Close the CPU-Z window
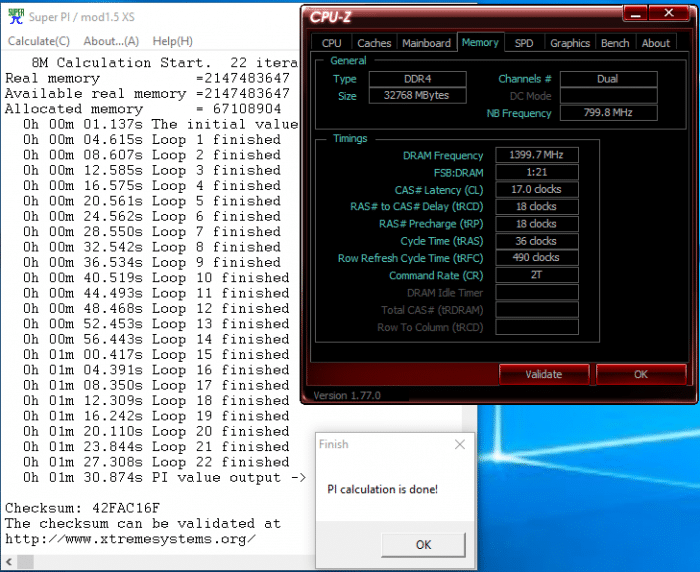The width and height of the screenshot is (700, 572). pyautogui.click(x=668, y=13)
